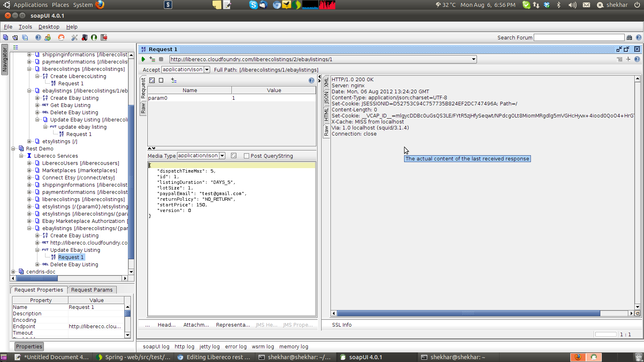644x362 pixels.
Task: Collapse the Libereco Services tree node
Action: [21, 156]
